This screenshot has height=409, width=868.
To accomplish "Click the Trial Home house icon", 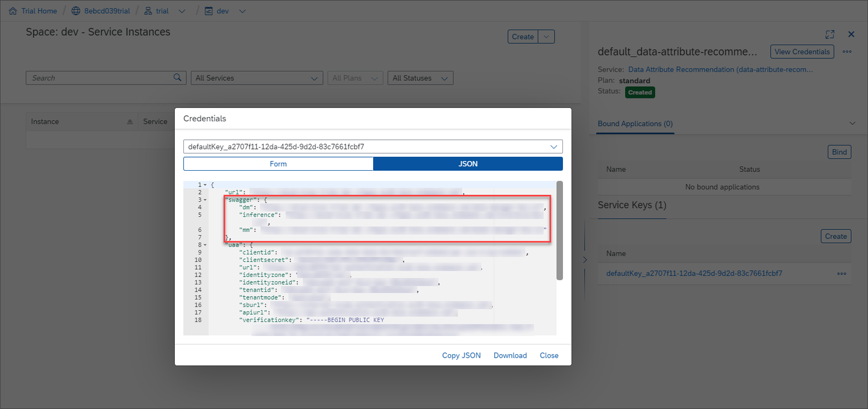I will point(13,11).
